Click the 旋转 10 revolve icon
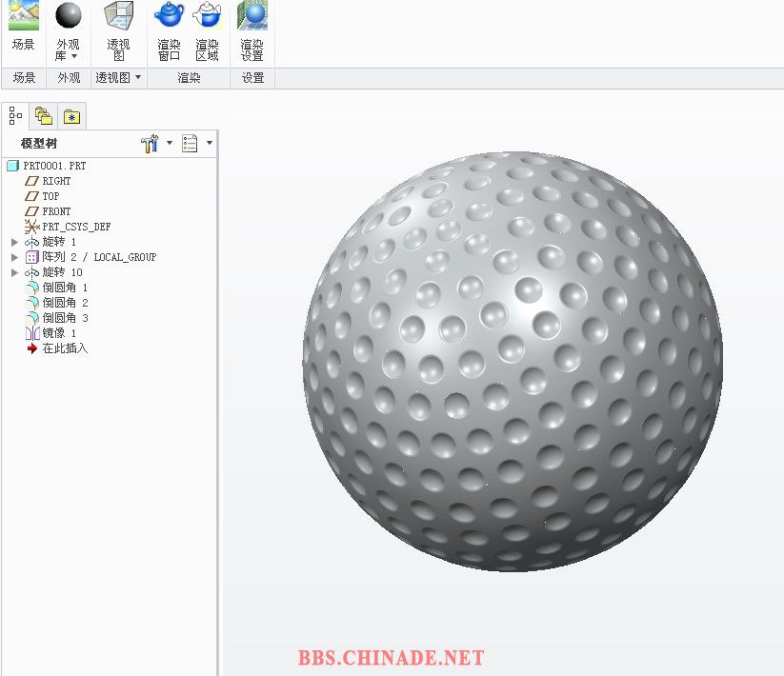 pyautogui.click(x=31, y=273)
